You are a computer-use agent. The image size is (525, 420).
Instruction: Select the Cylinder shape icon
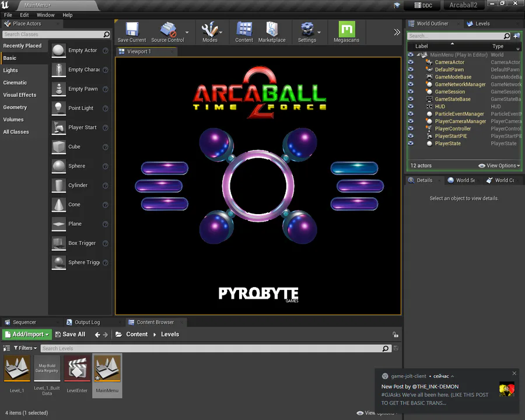(x=58, y=185)
